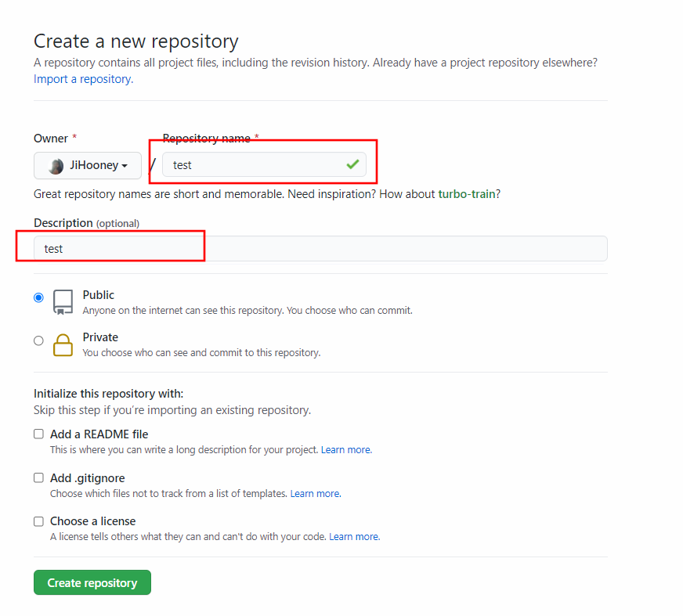Viewport: 683px width, 616px height.
Task: Focus the Repository name input field
Action: pyautogui.click(x=264, y=164)
